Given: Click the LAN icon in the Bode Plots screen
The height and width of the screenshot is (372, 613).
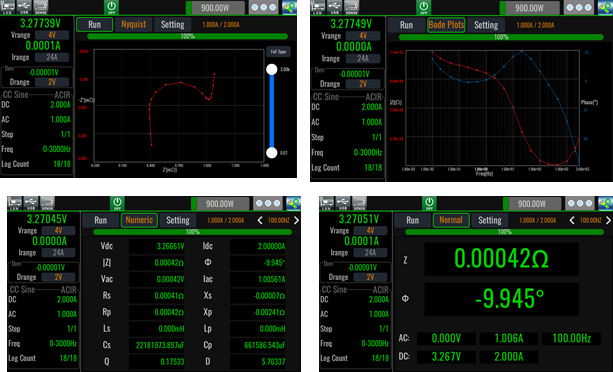Looking at the screenshot, I should (318, 7).
